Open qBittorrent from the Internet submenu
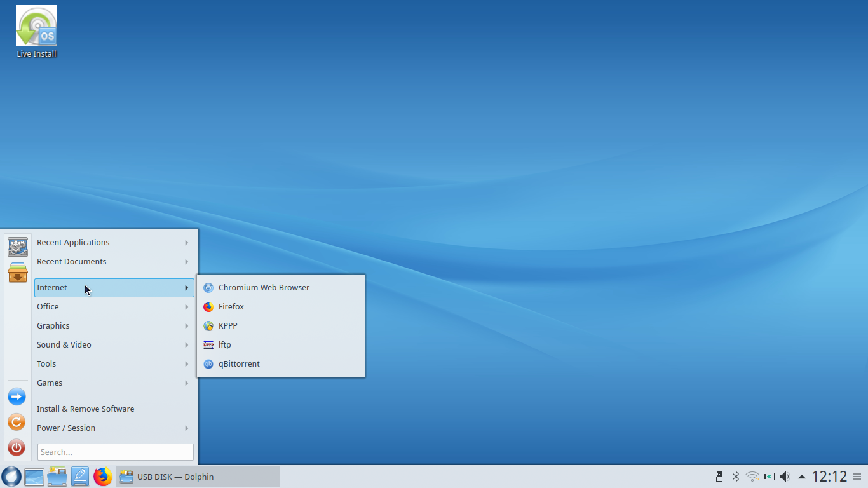The image size is (868, 488). pos(281,364)
